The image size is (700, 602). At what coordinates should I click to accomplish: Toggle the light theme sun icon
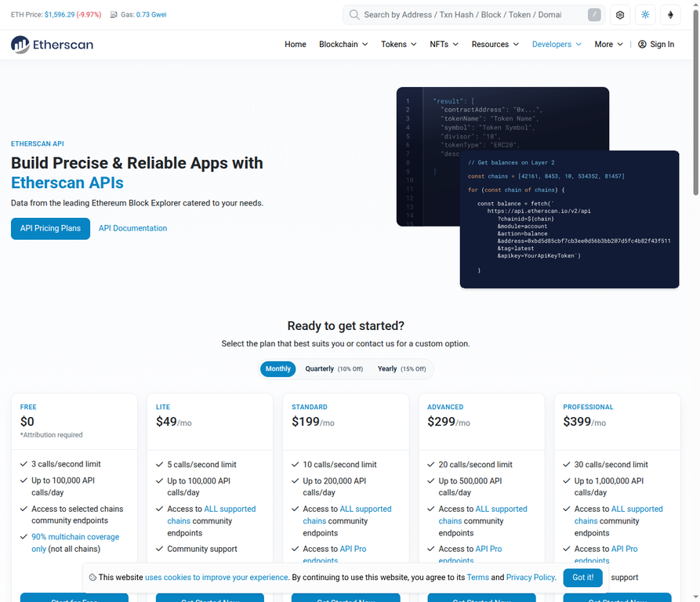[x=645, y=15]
